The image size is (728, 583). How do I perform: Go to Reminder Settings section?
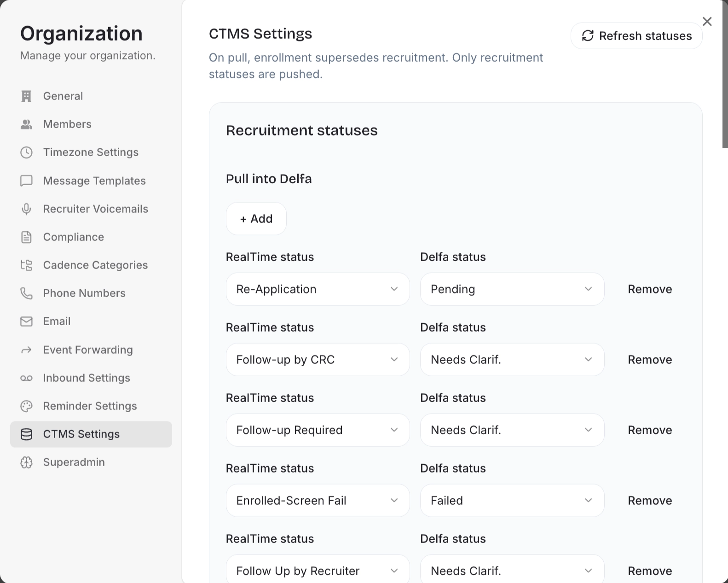point(91,406)
